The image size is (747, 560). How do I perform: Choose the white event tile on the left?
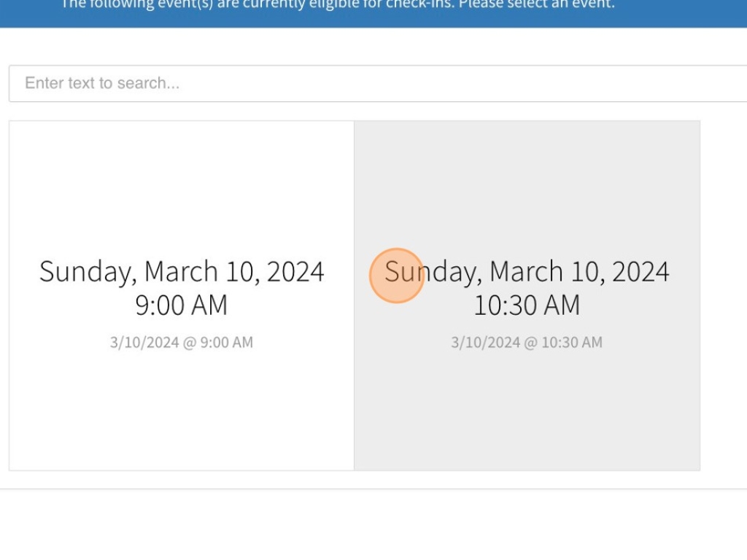tap(182, 401)
